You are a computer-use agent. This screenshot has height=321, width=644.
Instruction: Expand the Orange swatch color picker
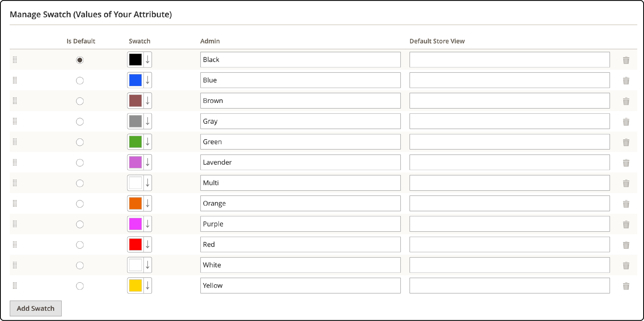pyautogui.click(x=147, y=203)
